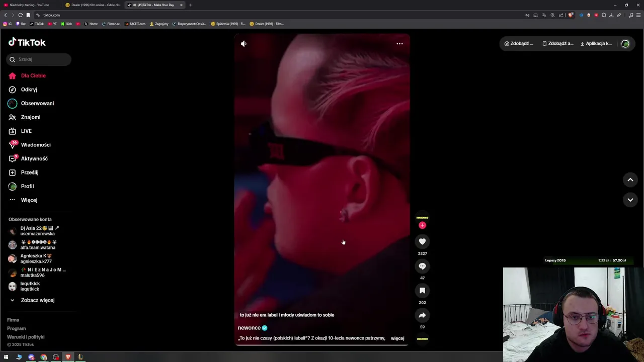Click the Zdobądź a... app button
The width and height of the screenshot is (644, 362).
557,44
